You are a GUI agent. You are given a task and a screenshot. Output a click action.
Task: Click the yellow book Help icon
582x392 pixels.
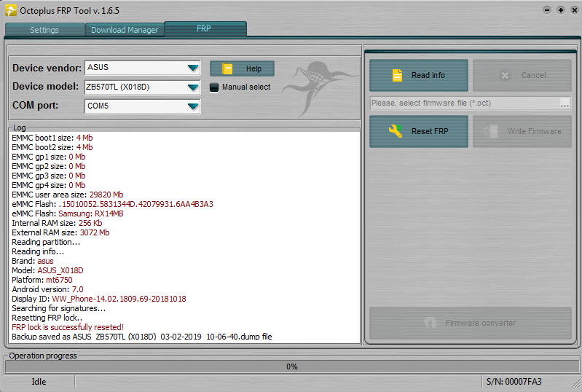click(x=227, y=68)
